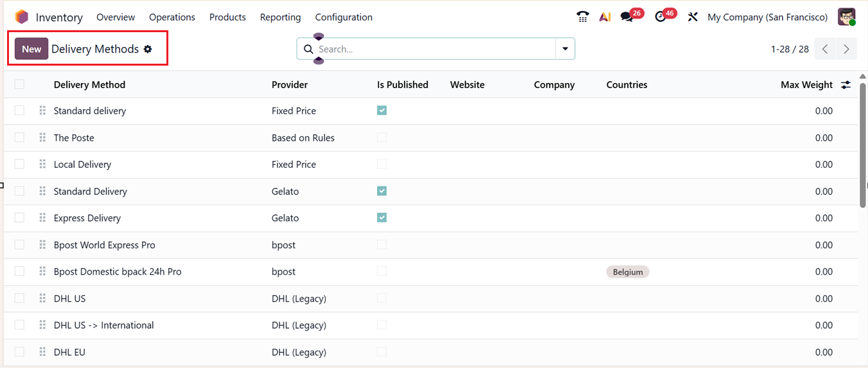Open the activities clock icon with 46 badge

click(x=660, y=17)
